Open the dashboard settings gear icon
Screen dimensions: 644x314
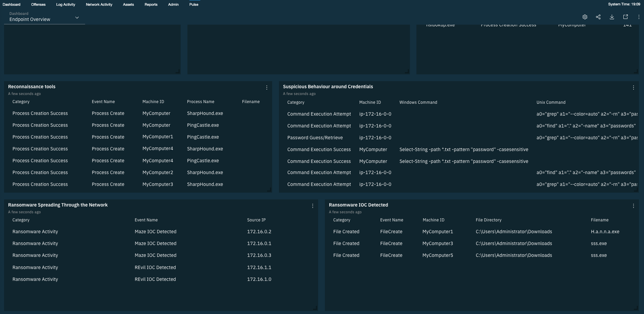pyautogui.click(x=585, y=17)
